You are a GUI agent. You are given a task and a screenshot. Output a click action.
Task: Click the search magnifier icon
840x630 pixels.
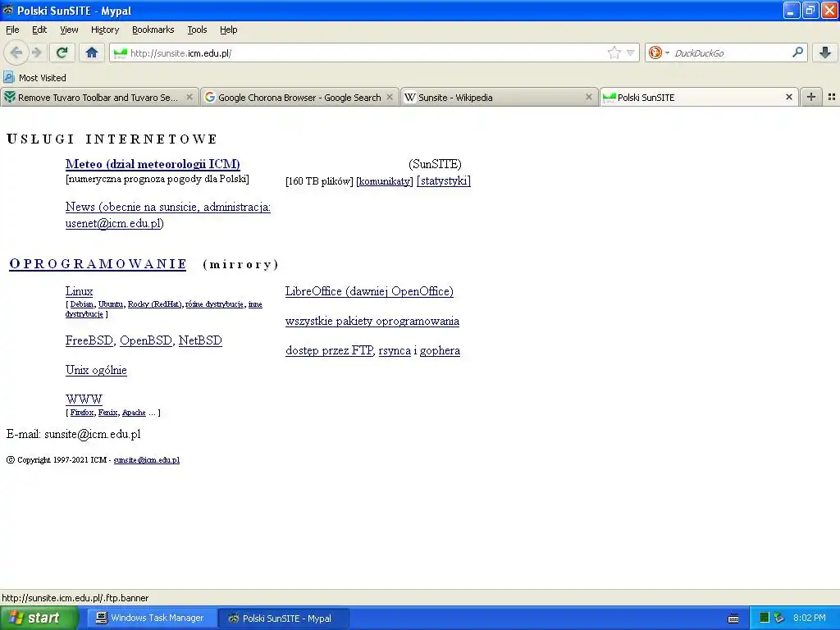pos(797,52)
